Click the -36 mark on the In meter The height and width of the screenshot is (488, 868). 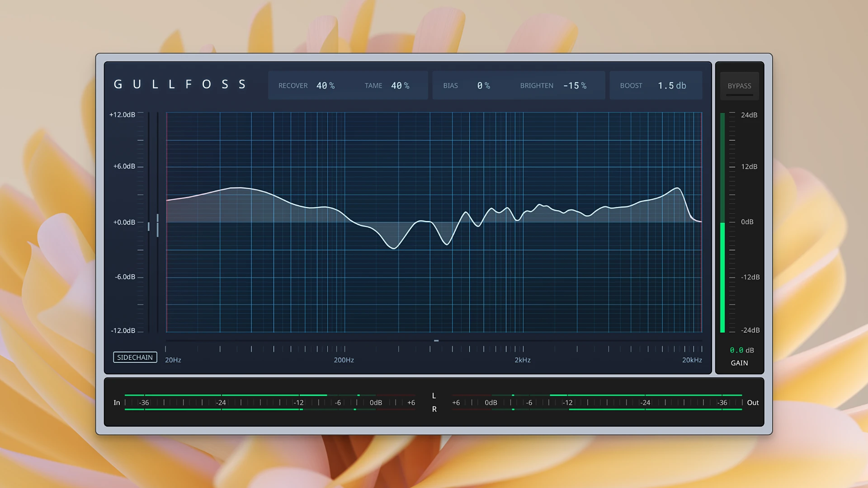tap(144, 403)
